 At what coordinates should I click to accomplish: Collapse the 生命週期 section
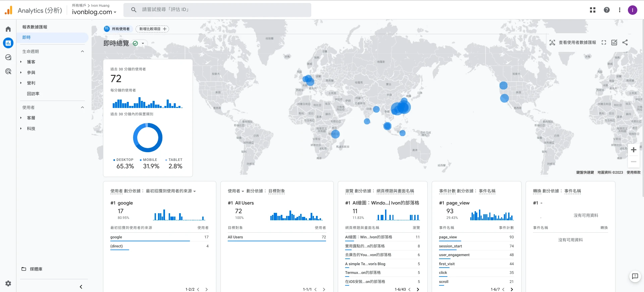click(83, 51)
